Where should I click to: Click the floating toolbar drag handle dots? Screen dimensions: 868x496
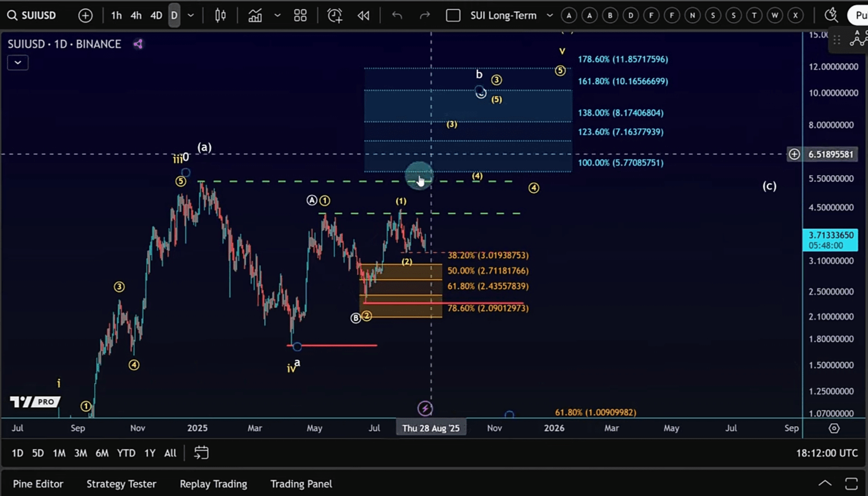[837, 40]
